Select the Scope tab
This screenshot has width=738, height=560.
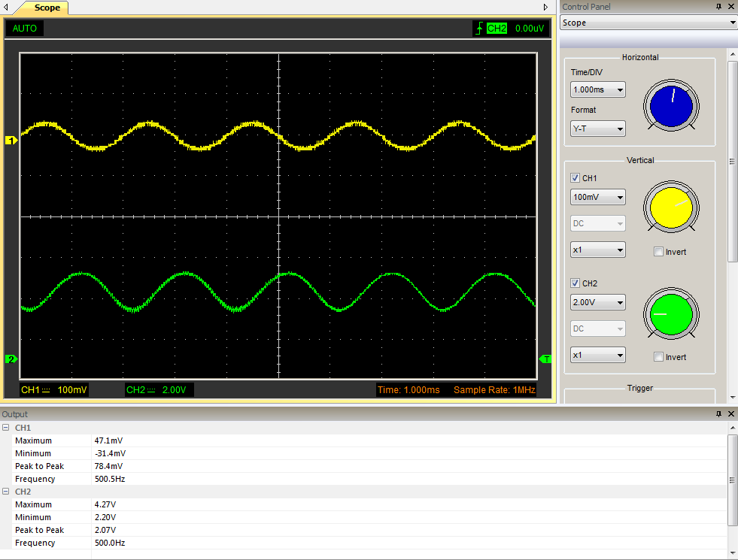(47, 8)
